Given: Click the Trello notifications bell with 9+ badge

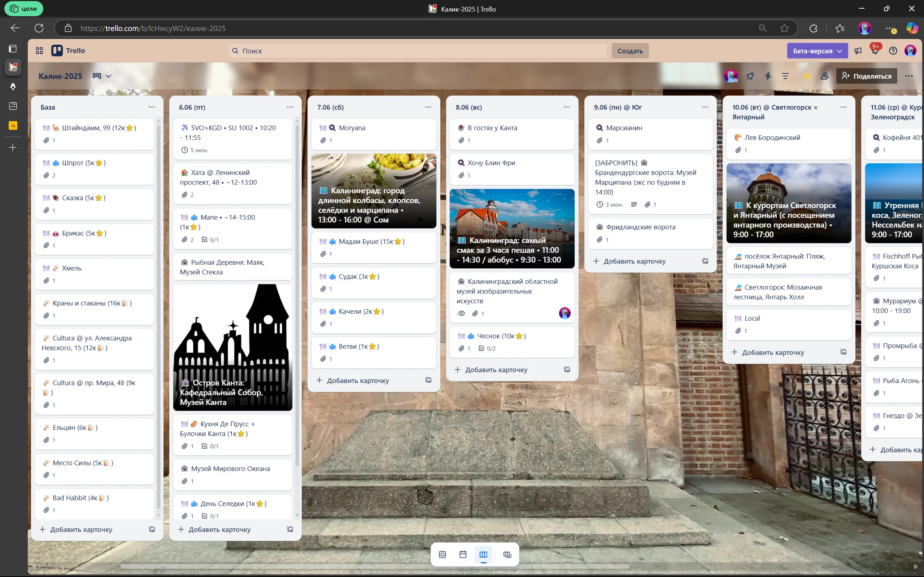Looking at the screenshot, I should (875, 51).
